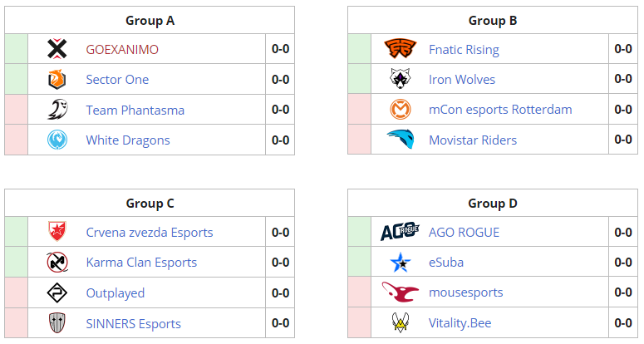
Task: Open the Outplayed team page link
Action: click(x=116, y=292)
